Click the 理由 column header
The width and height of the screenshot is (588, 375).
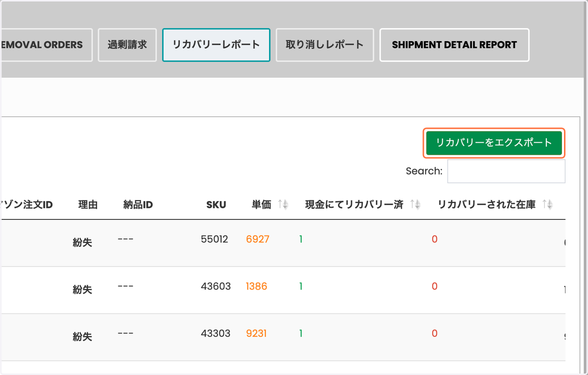88,205
